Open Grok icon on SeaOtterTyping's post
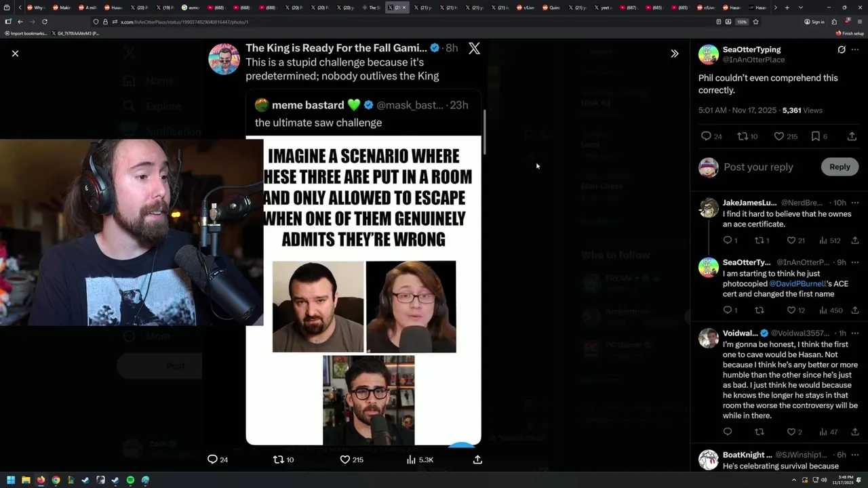This screenshot has height=488, width=868. [x=842, y=49]
